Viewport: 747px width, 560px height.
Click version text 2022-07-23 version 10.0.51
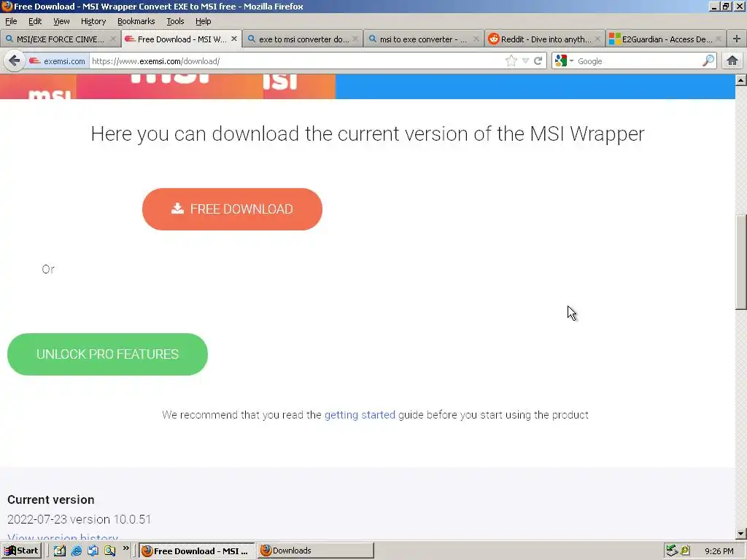point(79,519)
